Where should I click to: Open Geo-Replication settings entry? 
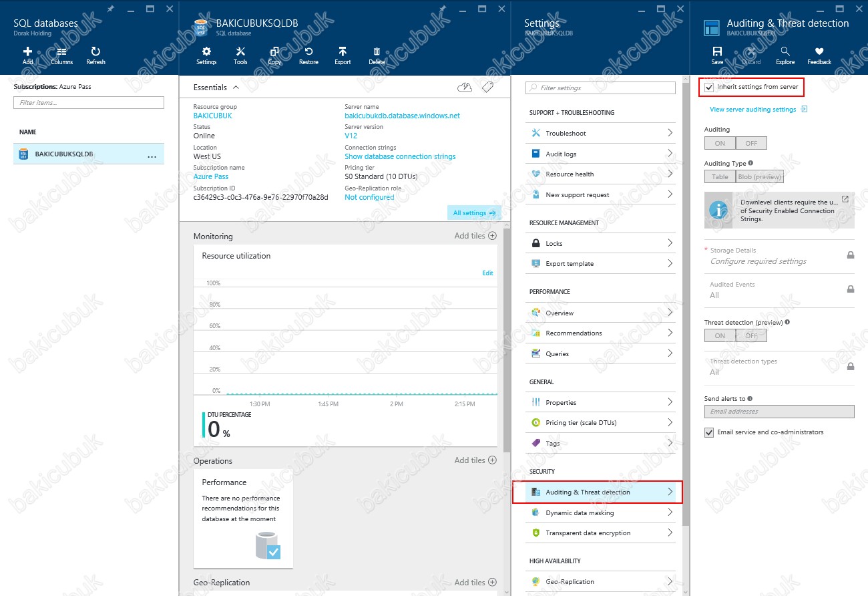(x=600, y=581)
